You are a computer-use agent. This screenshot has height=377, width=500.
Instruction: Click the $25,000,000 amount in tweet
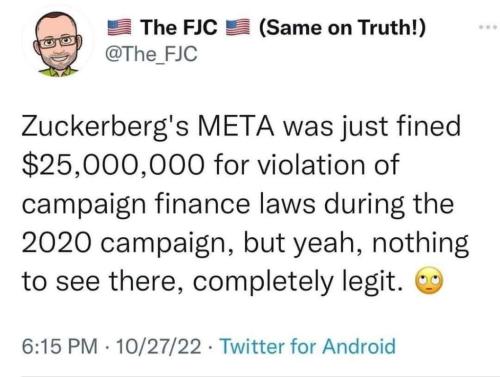pyautogui.click(x=113, y=165)
